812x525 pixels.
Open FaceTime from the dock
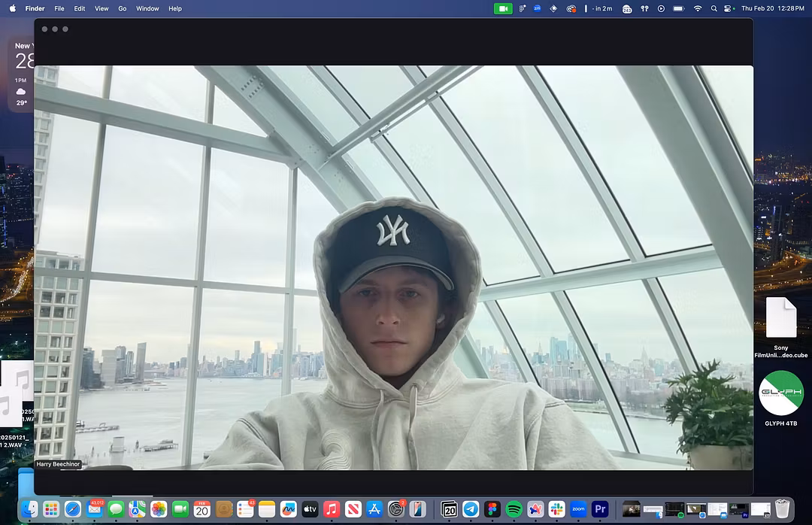click(180, 509)
